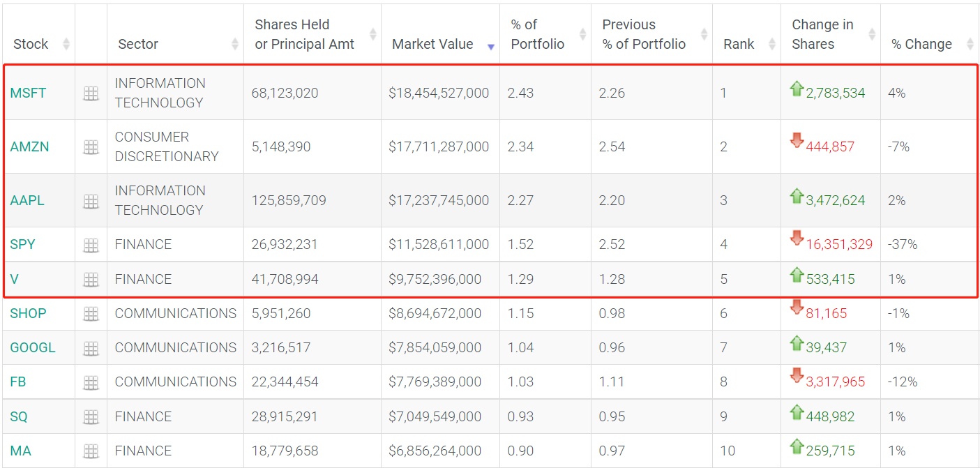Viewport: 980px width, 468px height.
Task: Sort by Sector column header
Action: click(138, 44)
